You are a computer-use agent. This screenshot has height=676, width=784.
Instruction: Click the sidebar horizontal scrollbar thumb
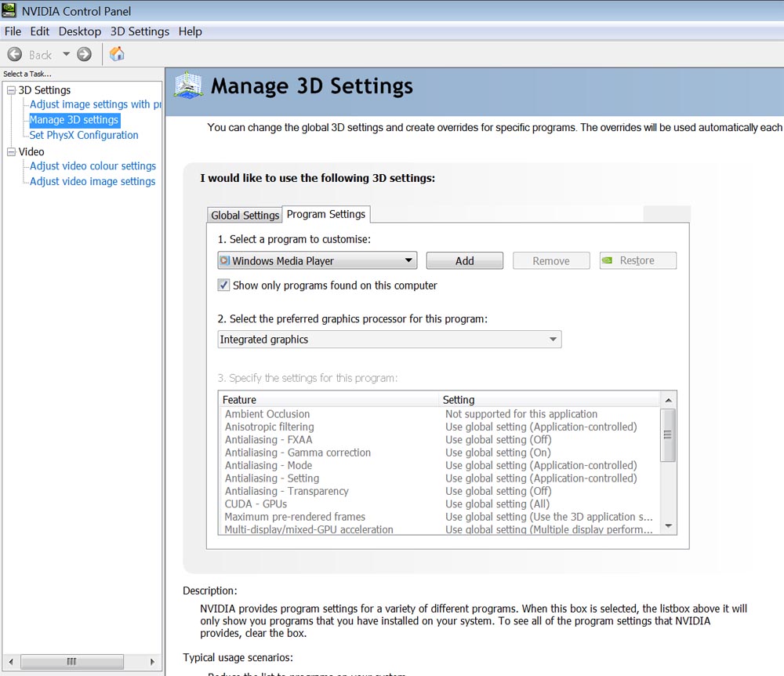click(x=71, y=661)
